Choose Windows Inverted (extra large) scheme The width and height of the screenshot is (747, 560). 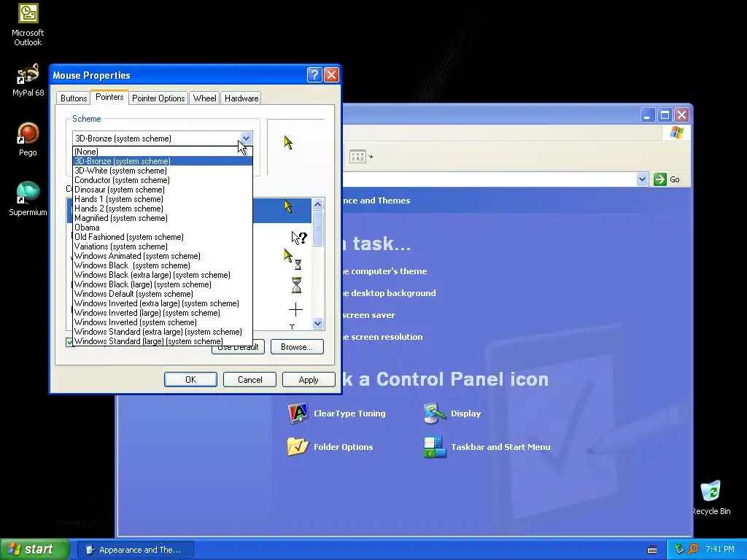[x=163, y=303]
